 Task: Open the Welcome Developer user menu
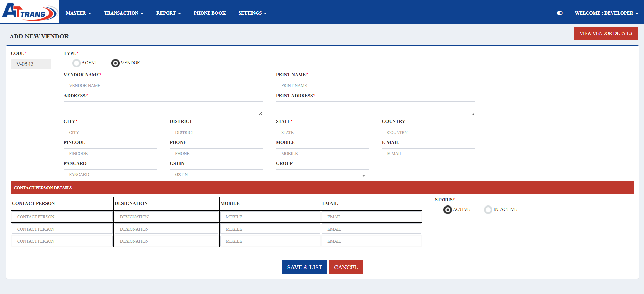pos(606,13)
